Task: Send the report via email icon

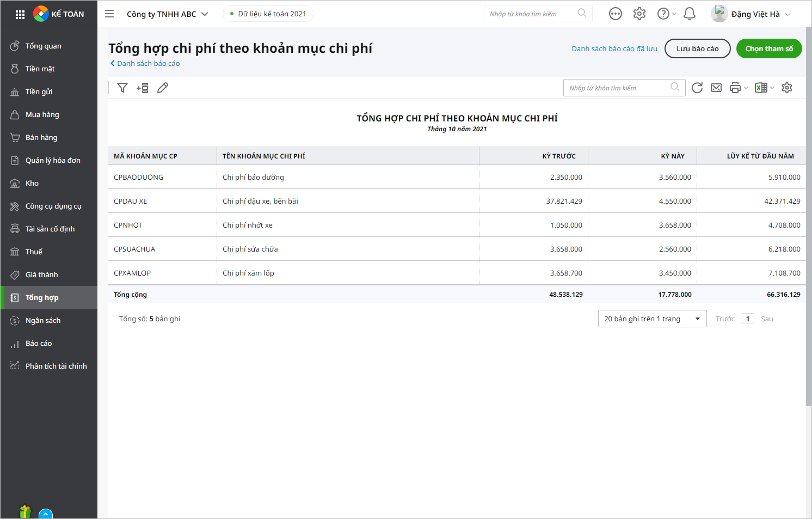Action: [x=716, y=87]
